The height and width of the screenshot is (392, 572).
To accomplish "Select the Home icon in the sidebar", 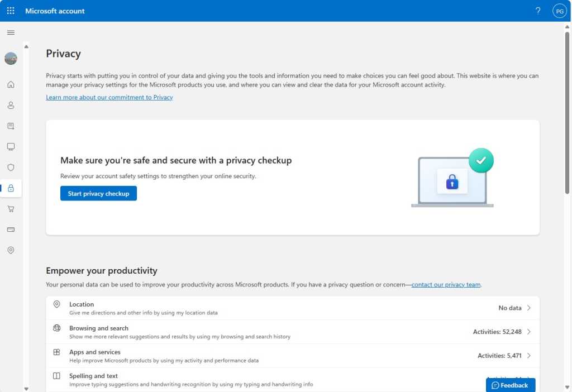I will click(x=10, y=84).
